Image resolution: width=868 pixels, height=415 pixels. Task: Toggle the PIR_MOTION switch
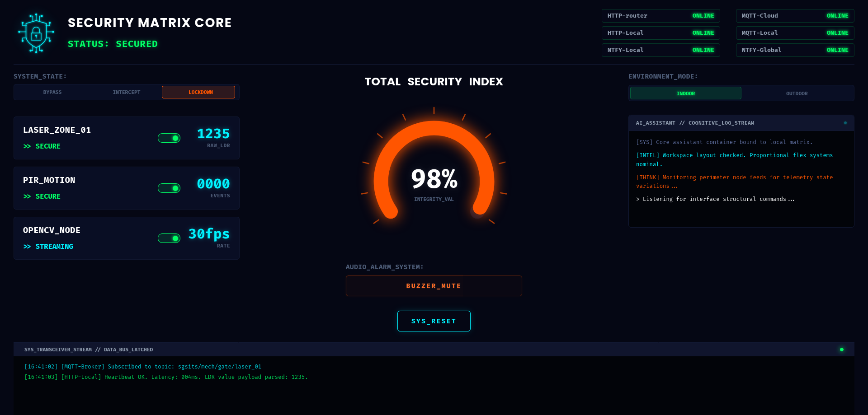click(169, 188)
